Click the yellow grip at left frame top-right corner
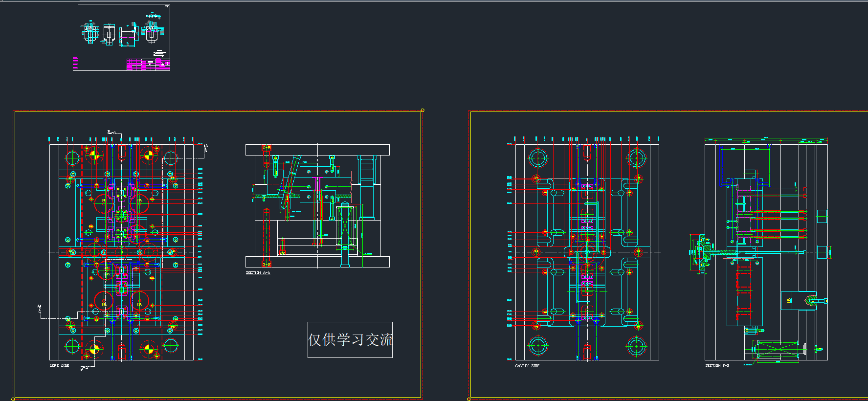The height and width of the screenshot is (401, 868). [423, 110]
